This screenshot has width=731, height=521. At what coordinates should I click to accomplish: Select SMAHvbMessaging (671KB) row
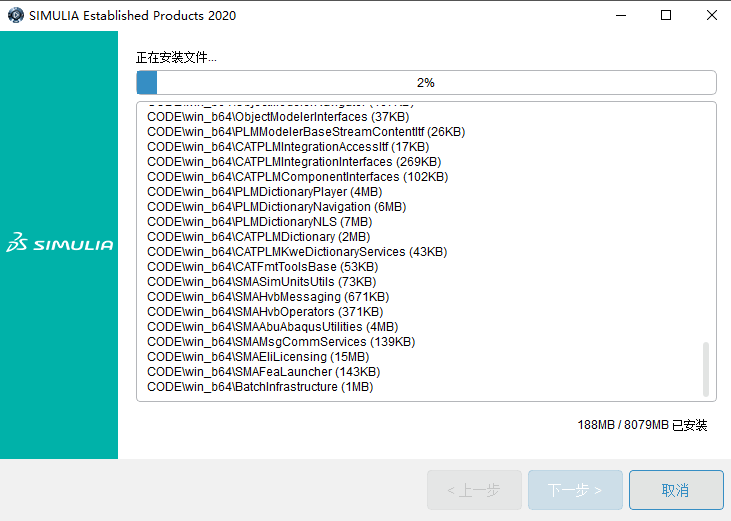click(x=268, y=296)
